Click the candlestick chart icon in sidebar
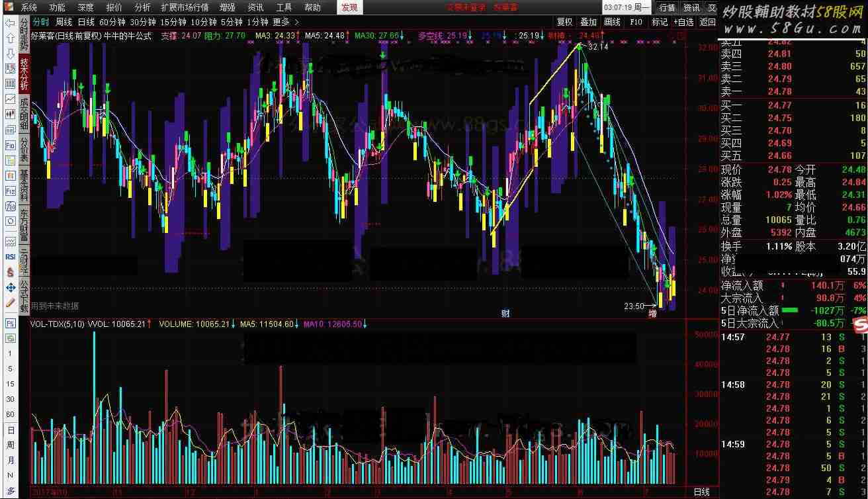868x499 pixels. pos(11,114)
